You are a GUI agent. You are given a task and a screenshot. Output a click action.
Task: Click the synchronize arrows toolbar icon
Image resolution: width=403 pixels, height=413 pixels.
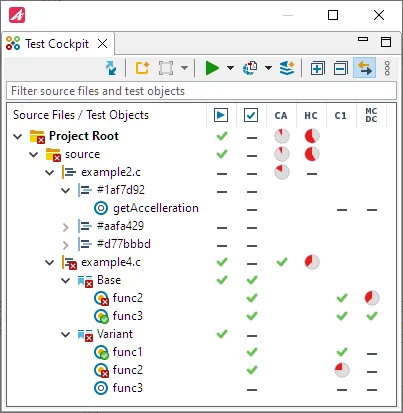click(111, 68)
